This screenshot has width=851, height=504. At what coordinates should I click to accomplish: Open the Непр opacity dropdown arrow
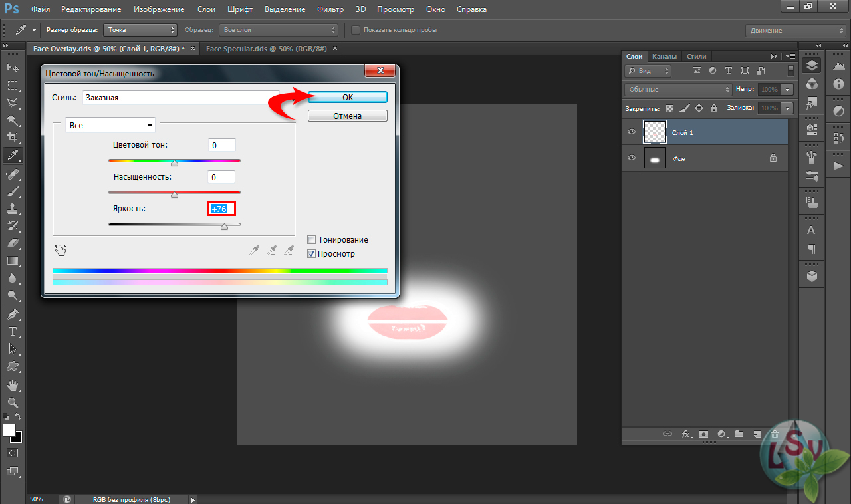point(788,89)
